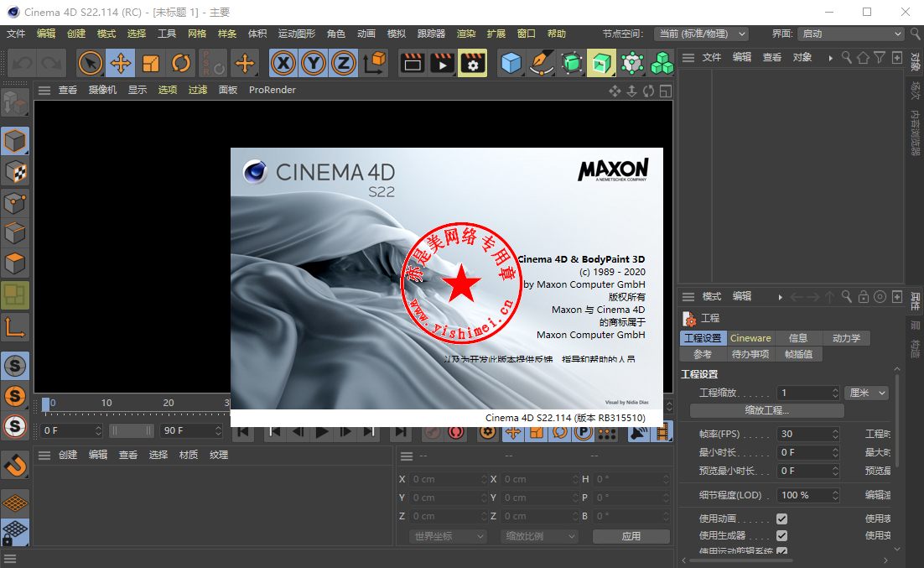This screenshot has width=924, height=568.
Task: Toggle the PSR lock button beside Rotate
Action: [x=213, y=63]
